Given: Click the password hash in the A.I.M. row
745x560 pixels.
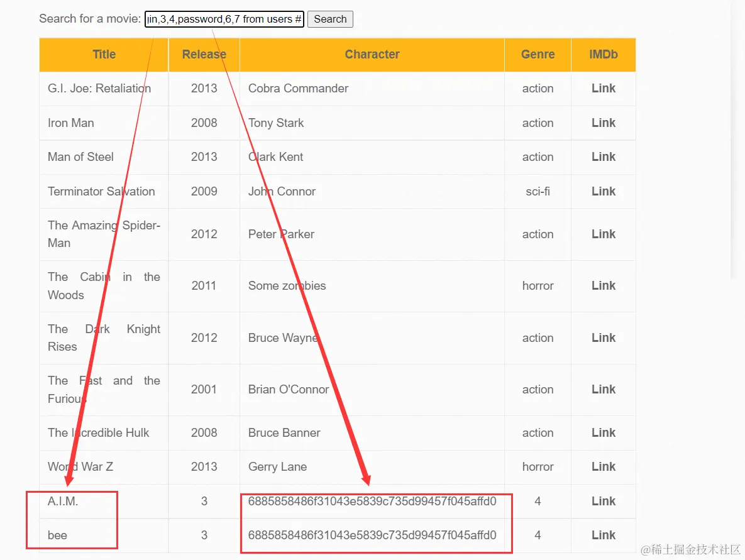Looking at the screenshot, I should (x=372, y=501).
